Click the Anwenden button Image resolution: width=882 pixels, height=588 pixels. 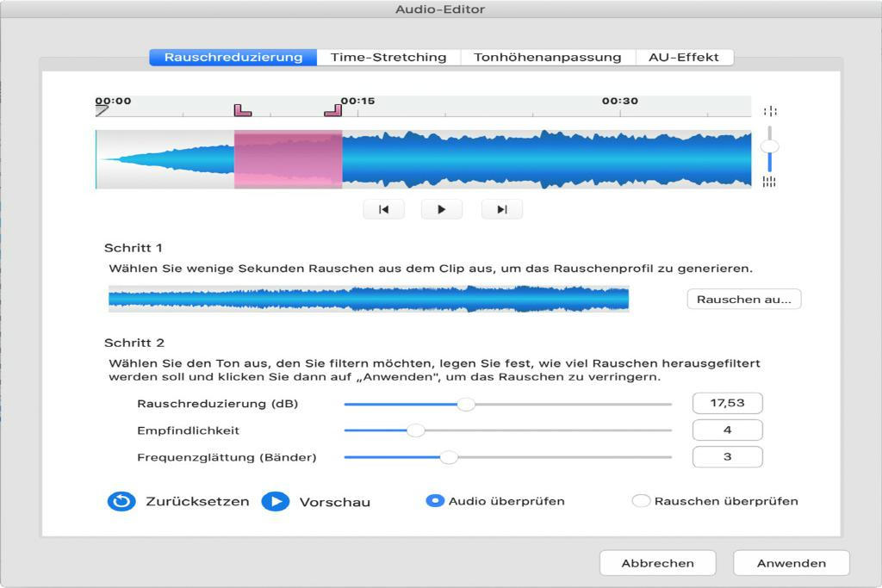click(x=791, y=563)
